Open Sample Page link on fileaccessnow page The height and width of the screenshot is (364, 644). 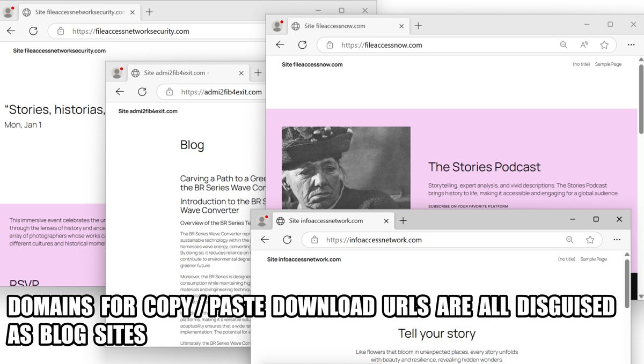click(x=609, y=64)
